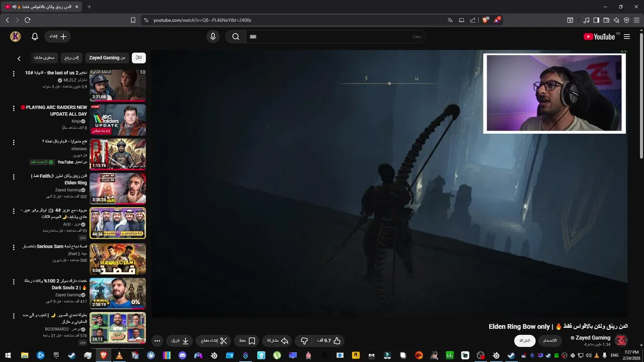Screen dimensions: 644x362
Task: Switch input language via ENG indicator
Action: [x=614, y=355]
